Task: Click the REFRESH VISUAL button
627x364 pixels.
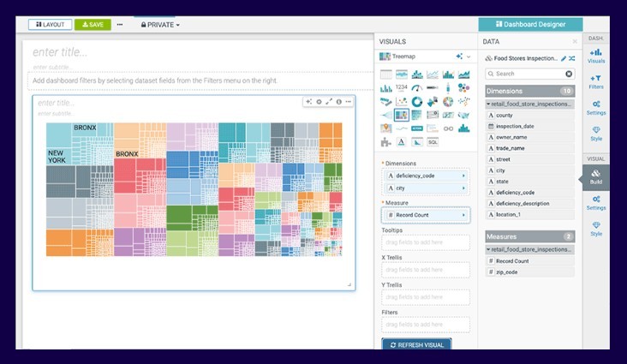Action: pos(416,344)
